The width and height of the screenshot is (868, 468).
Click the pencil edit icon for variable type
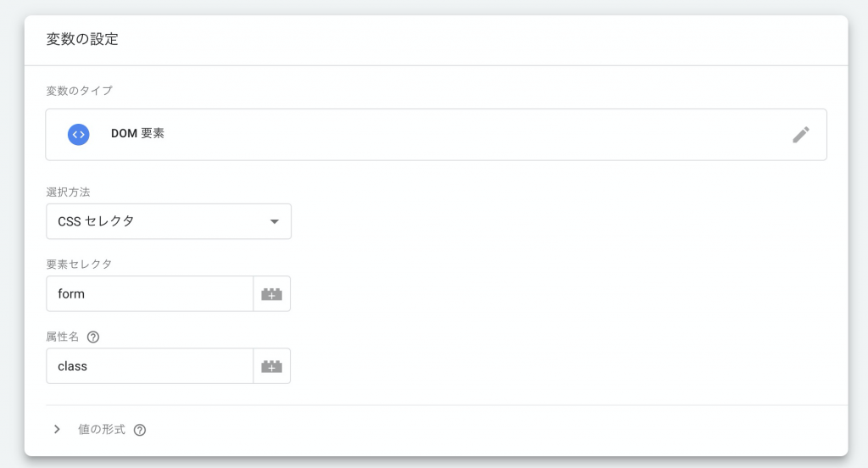[800, 135]
